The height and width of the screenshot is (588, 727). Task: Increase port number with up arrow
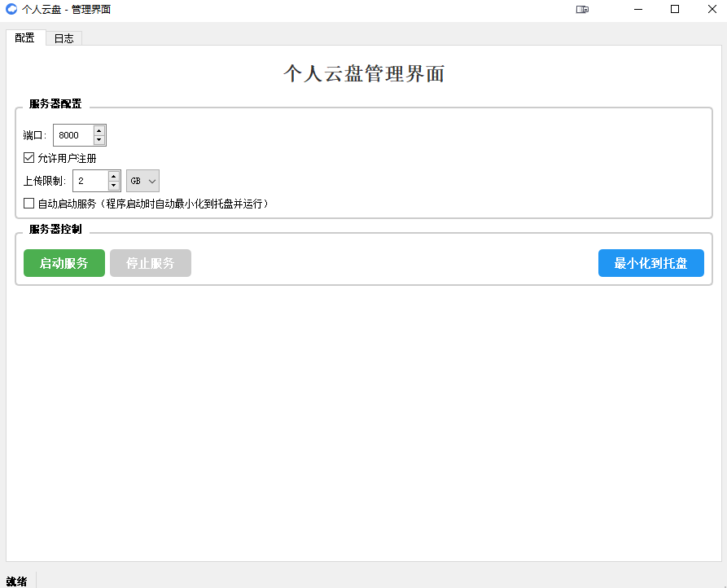click(99, 130)
